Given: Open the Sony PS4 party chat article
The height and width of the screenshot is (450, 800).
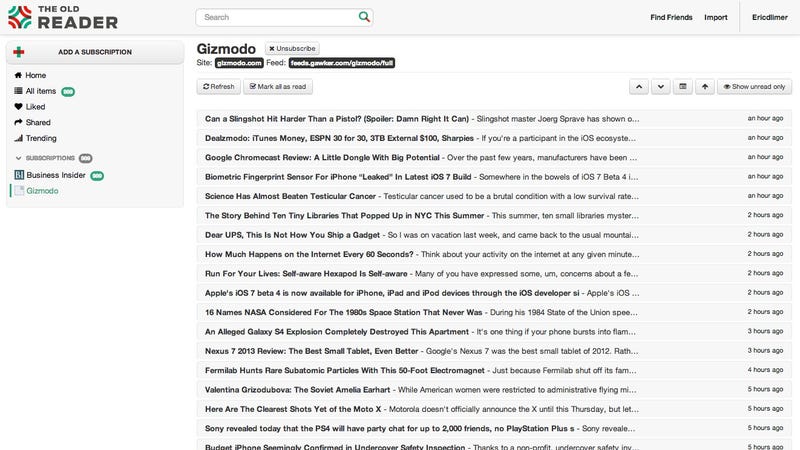Looking at the screenshot, I should 494,429.
